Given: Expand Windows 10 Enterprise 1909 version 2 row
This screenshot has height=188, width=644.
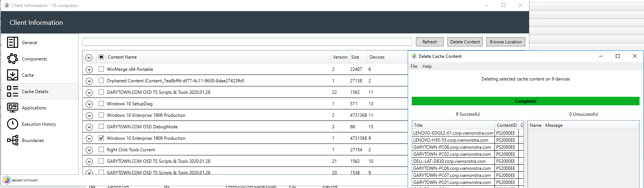Looking at the screenshot, I should 89,115.
